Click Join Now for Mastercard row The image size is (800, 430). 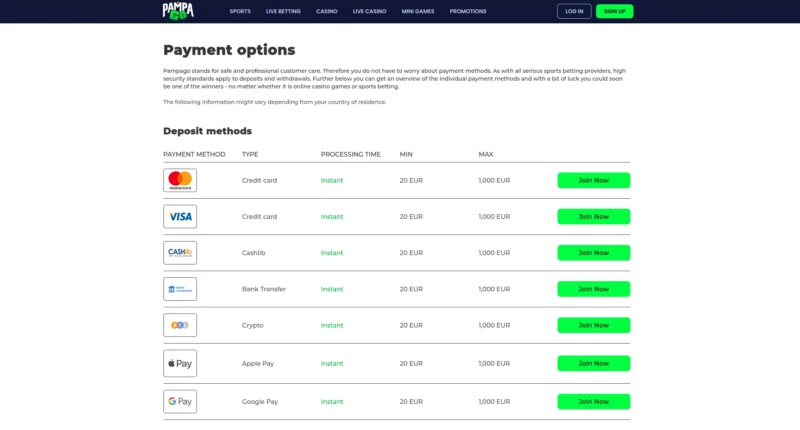click(x=593, y=180)
